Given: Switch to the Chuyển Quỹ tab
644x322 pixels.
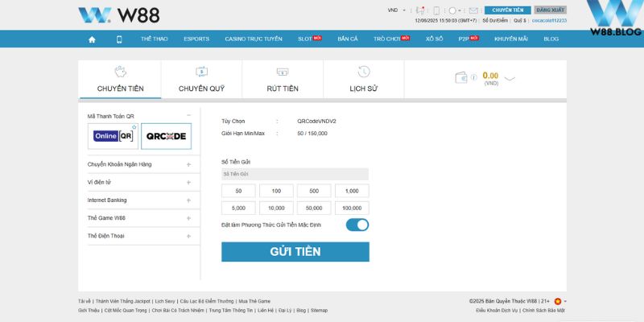Looking at the screenshot, I should (201, 80).
